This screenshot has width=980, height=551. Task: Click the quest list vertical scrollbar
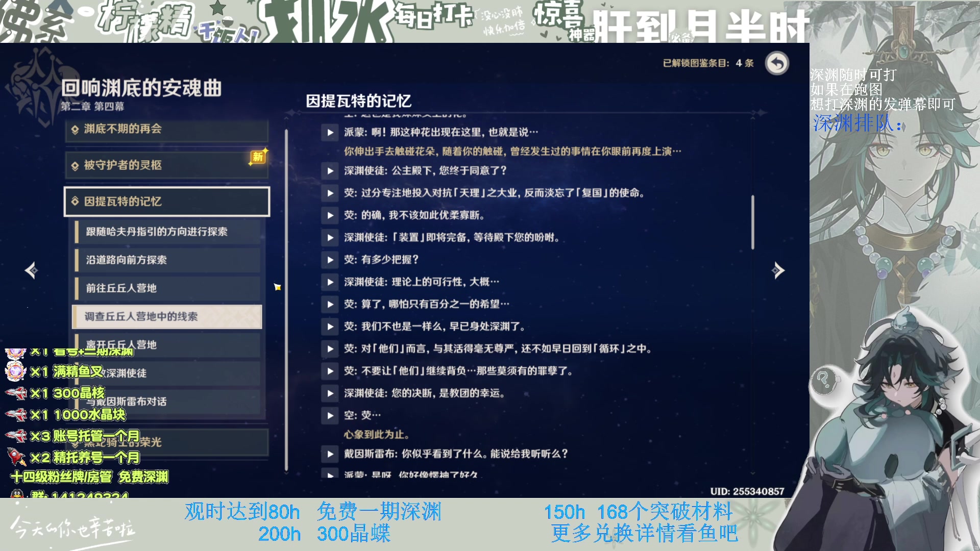tap(286, 300)
